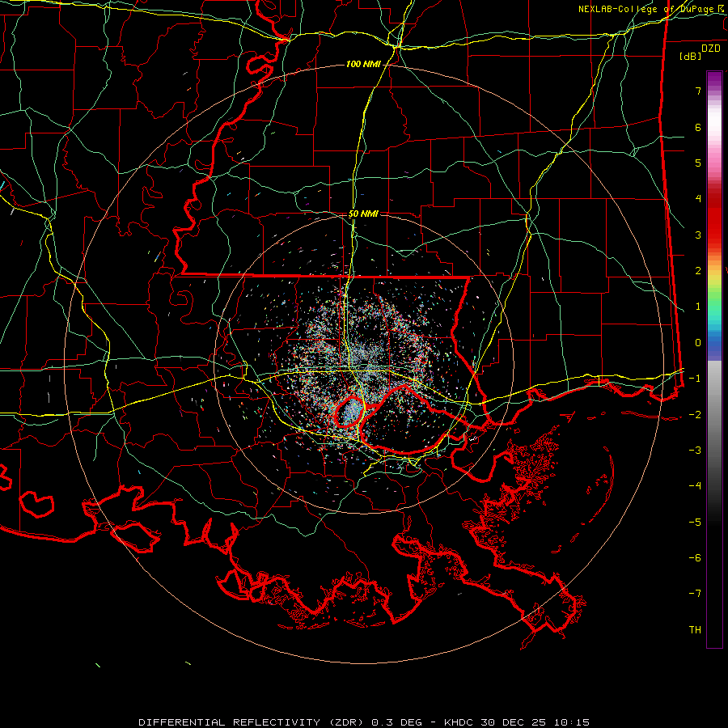Click the 4 dB tick label on the scale
This screenshot has height=728, width=728.
pyautogui.click(x=698, y=199)
